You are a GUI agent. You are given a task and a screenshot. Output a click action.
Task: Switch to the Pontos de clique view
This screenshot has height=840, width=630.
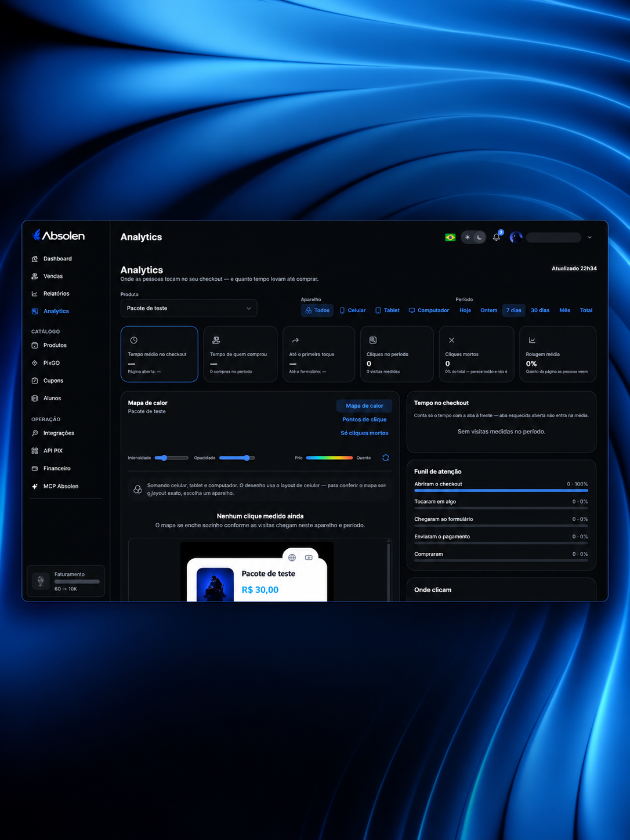364,419
